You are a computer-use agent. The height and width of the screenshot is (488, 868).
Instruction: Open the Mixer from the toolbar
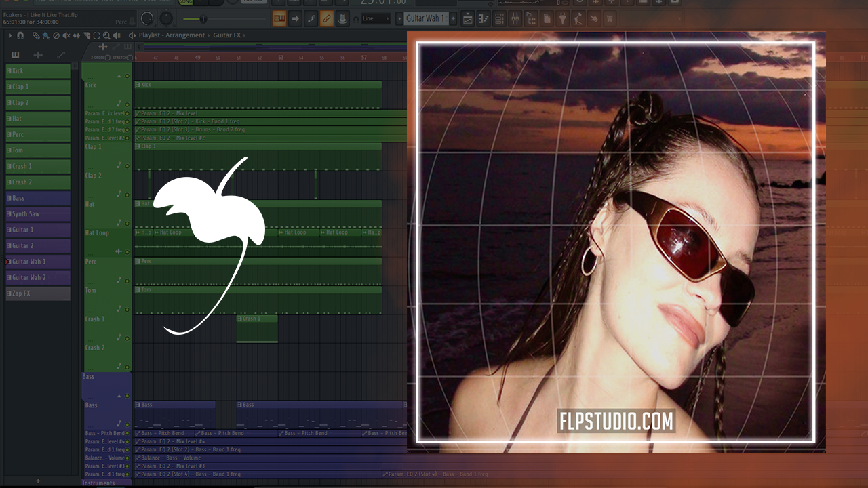click(515, 18)
